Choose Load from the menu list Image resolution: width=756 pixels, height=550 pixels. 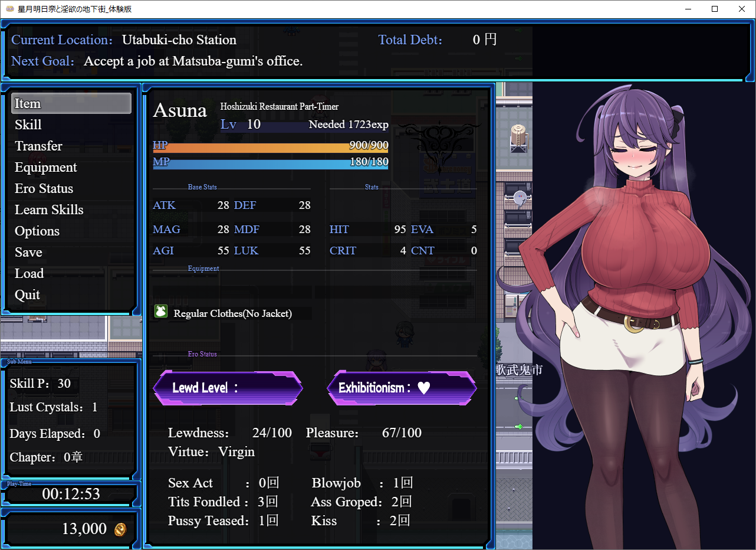[29, 273]
